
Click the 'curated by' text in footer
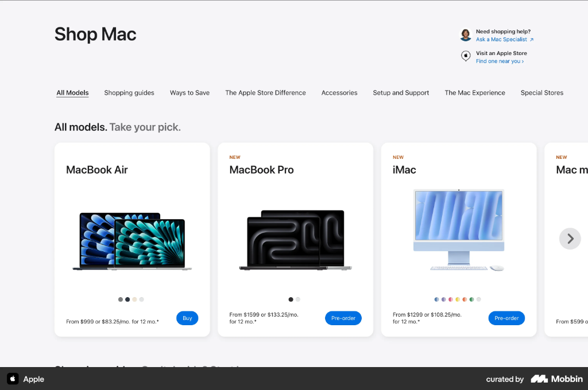pos(505,379)
